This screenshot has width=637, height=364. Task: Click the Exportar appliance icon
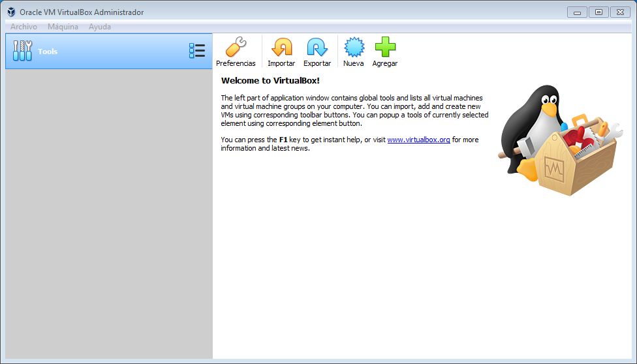(x=317, y=48)
